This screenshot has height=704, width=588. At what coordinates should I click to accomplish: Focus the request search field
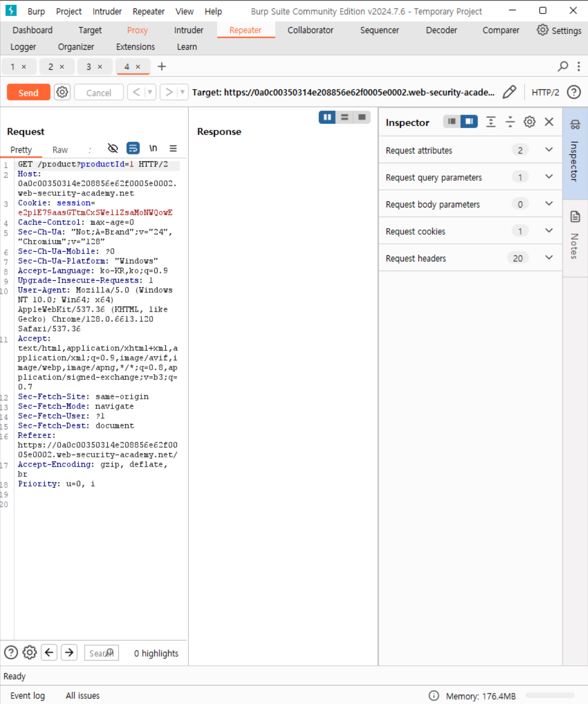[101, 653]
